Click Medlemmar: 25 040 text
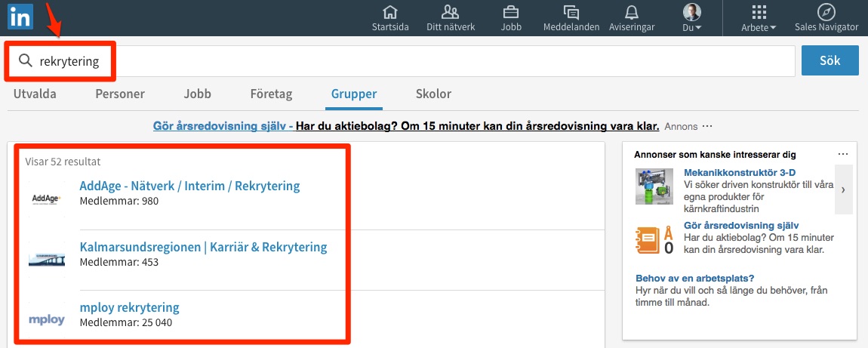Image resolution: width=868 pixels, height=348 pixels. [125, 322]
